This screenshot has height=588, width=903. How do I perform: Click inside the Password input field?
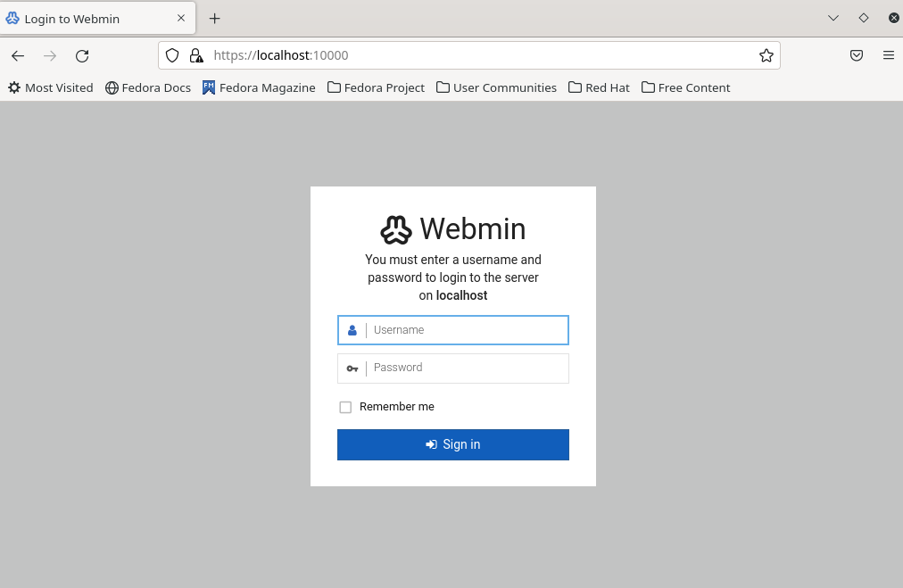point(464,368)
